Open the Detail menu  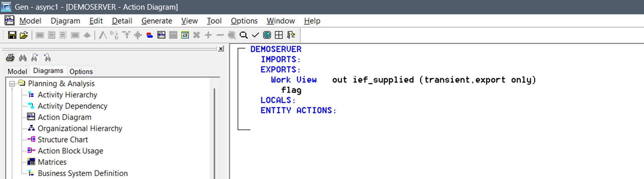coord(122,21)
